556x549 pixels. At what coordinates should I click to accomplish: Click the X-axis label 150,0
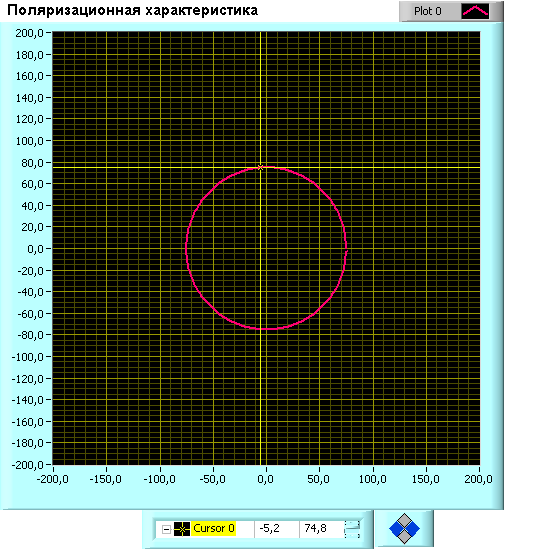click(425, 479)
